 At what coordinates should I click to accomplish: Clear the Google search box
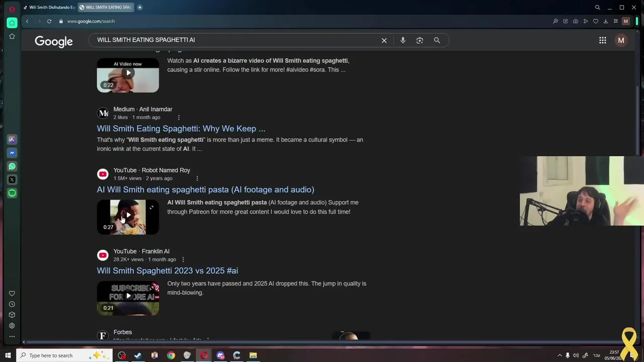384,40
